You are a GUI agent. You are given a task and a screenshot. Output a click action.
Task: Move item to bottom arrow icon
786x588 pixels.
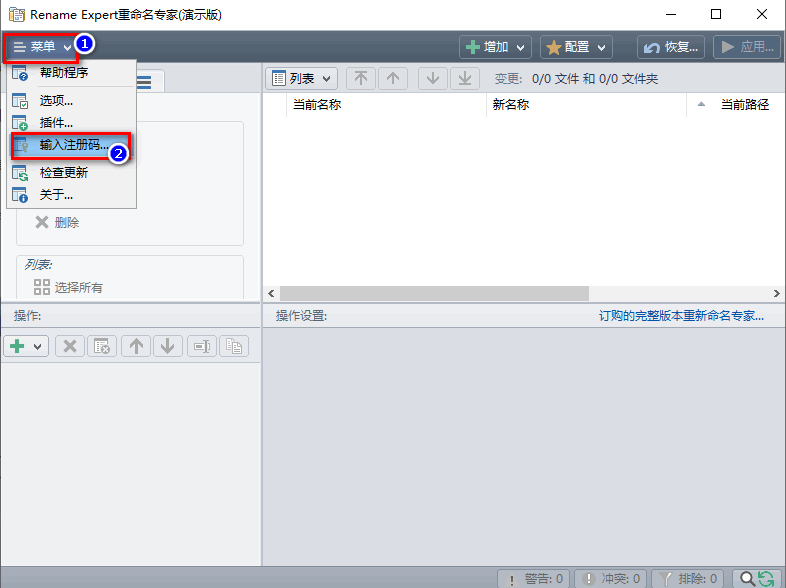click(465, 79)
